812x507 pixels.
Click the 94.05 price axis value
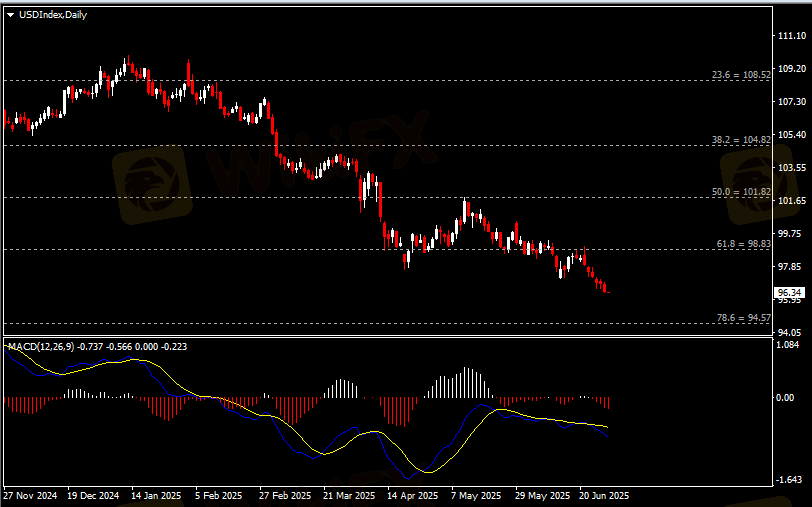[790, 332]
